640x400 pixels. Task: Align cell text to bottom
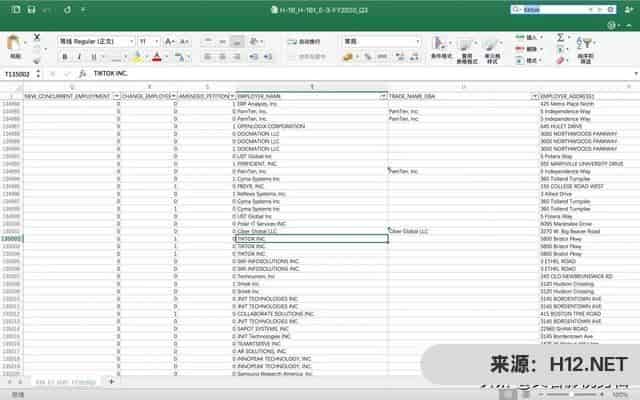tap(237, 41)
